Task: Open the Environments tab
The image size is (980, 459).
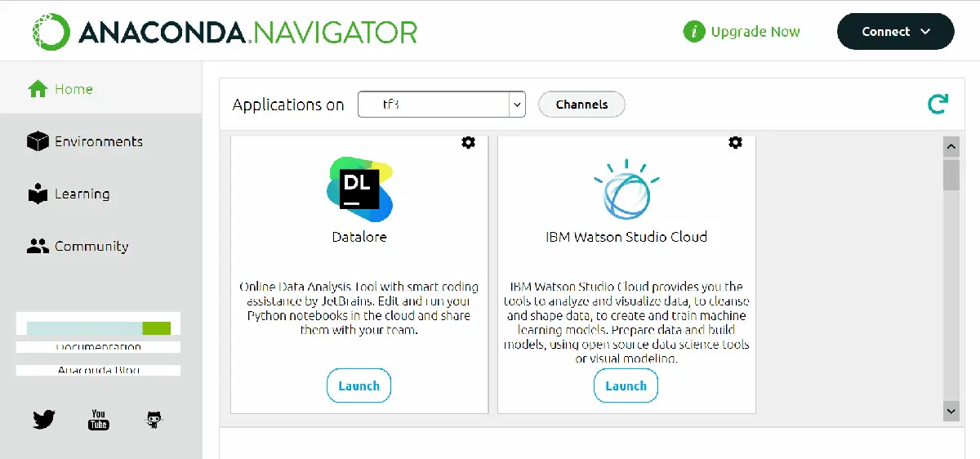Action: (101, 141)
